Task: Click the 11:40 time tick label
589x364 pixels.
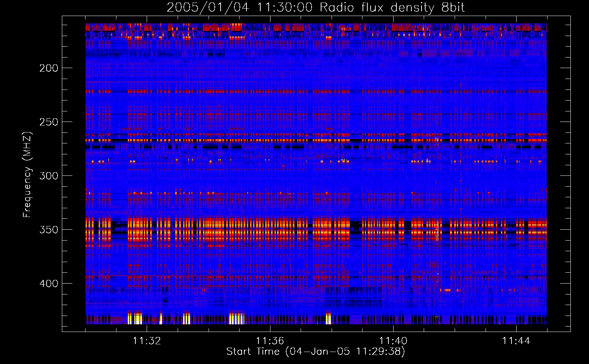Action: tap(393, 341)
